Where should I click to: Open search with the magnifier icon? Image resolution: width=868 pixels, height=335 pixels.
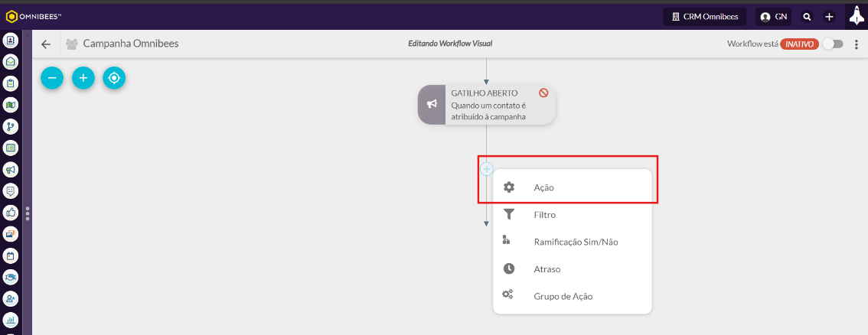[x=807, y=17]
